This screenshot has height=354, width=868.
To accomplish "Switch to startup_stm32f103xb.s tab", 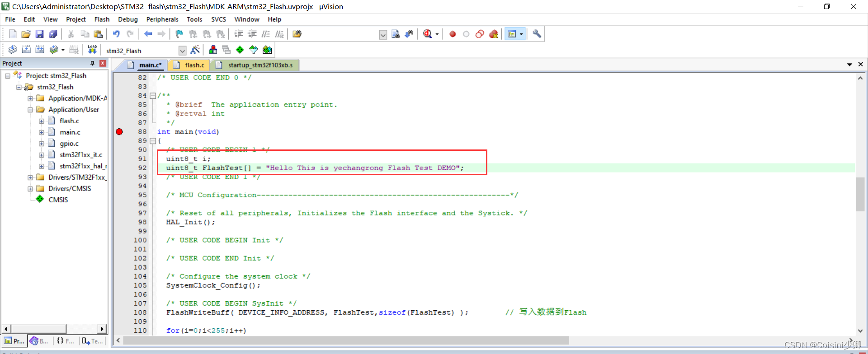I will (255, 65).
